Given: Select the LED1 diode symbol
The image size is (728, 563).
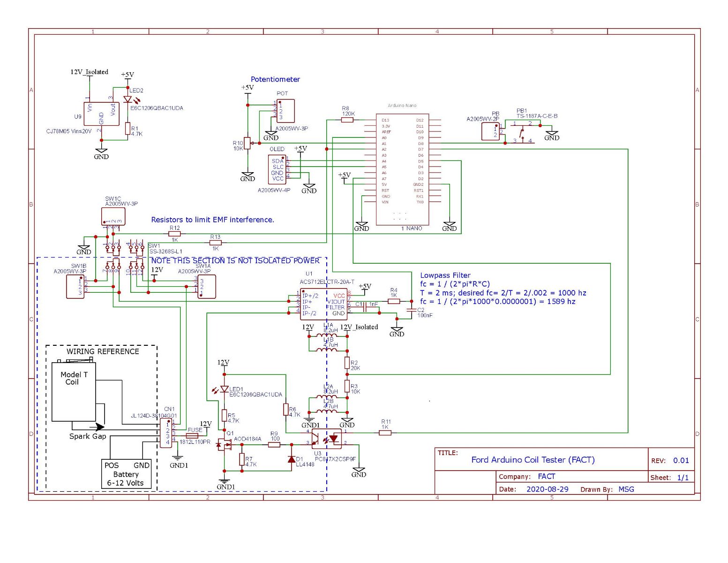Looking at the screenshot, I should [x=224, y=389].
